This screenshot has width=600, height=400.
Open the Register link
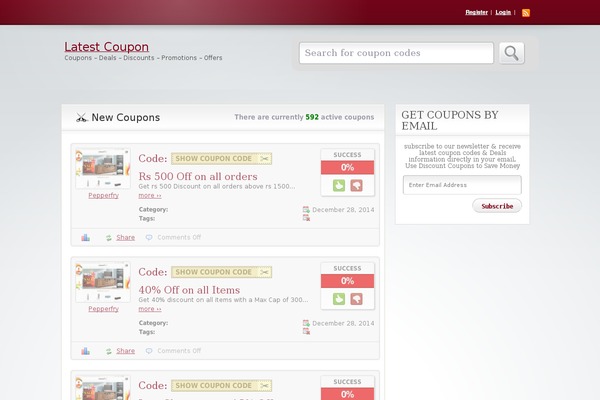[476, 12]
